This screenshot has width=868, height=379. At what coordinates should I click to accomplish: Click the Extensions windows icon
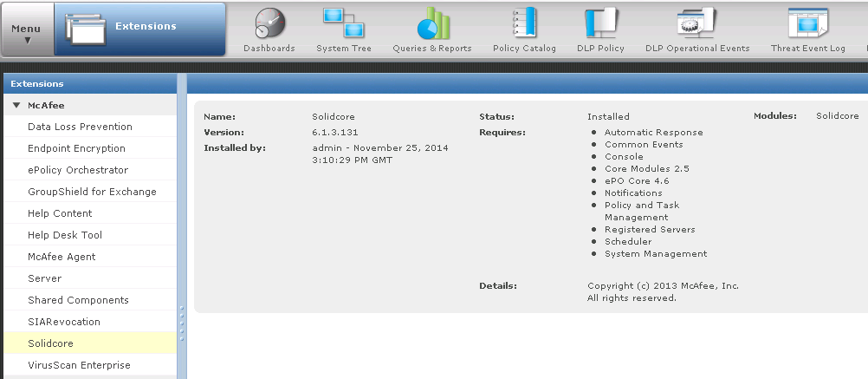(x=85, y=29)
